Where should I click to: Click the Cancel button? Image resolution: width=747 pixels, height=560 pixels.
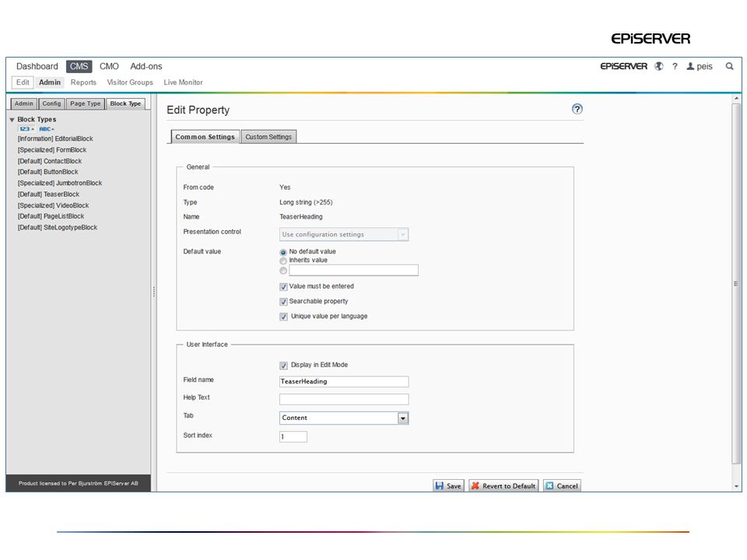pyautogui.click(x=562, y=485)
